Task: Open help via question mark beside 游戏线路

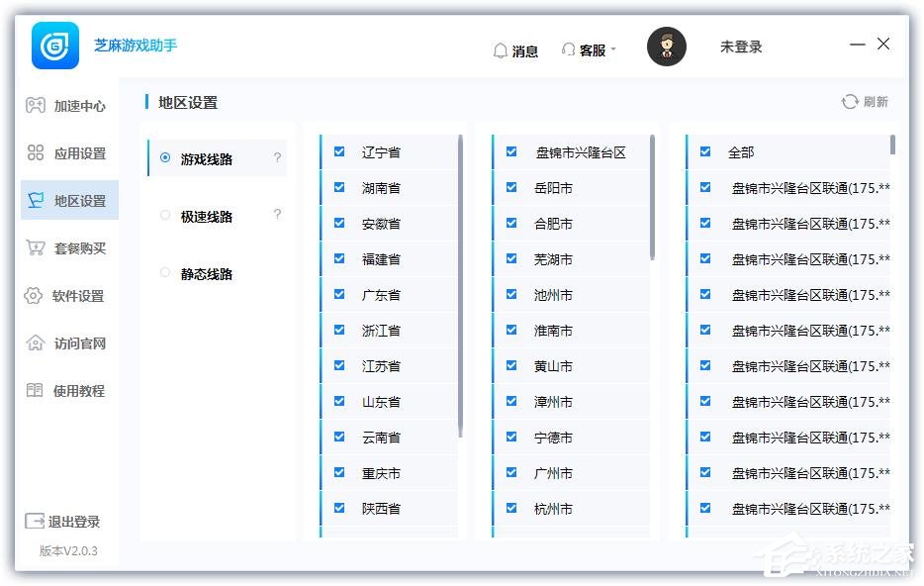Action: pyautogui.click(x=277, y=157)
